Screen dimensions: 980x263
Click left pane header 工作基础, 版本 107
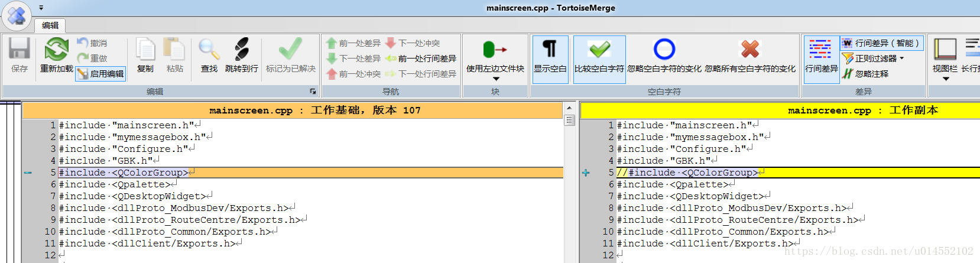click(x=292, y=111)
